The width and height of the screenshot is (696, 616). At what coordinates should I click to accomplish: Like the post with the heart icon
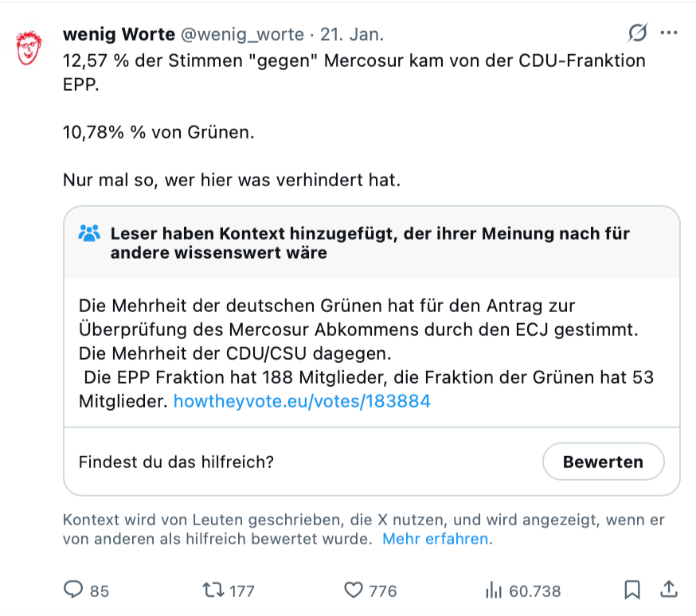pos(353,590)
